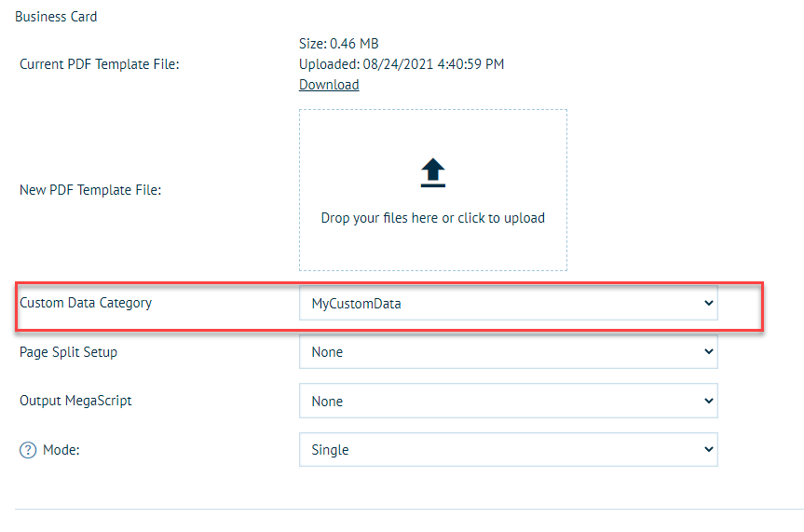This screenshot has height=532, width=804.
Task: Click the Output MegaScript label
Action: 75,401
